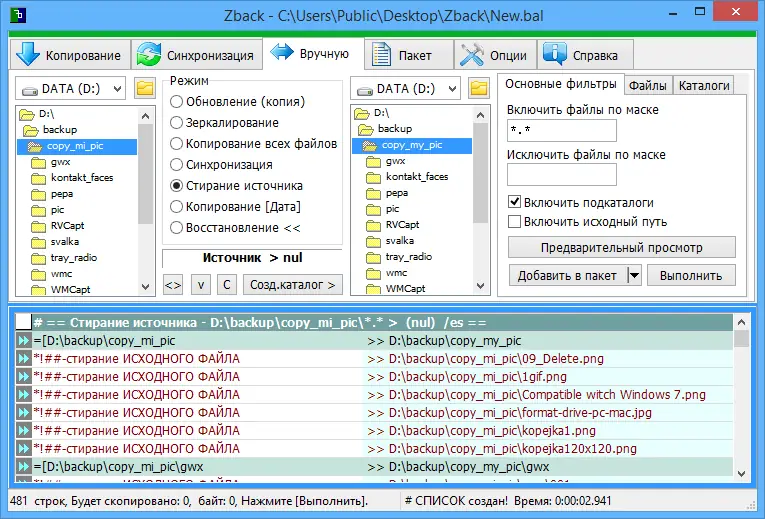The width and height of the screenshot is (765, 519).
Task: Click the destination folder browse icon
Action: pos(479,88)
